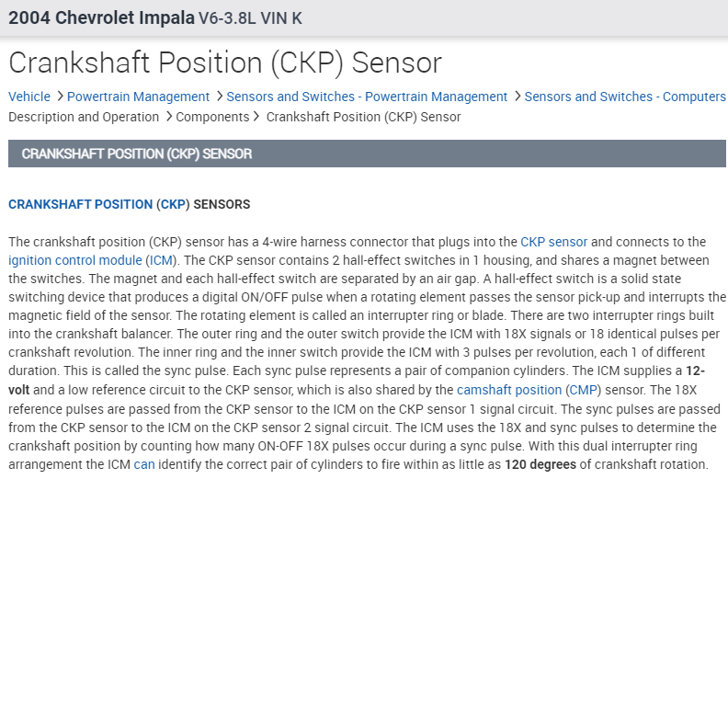The image size is (728, 707).
Task: Go to the Vehicle breadcrumb link
Action: (29, 97)
